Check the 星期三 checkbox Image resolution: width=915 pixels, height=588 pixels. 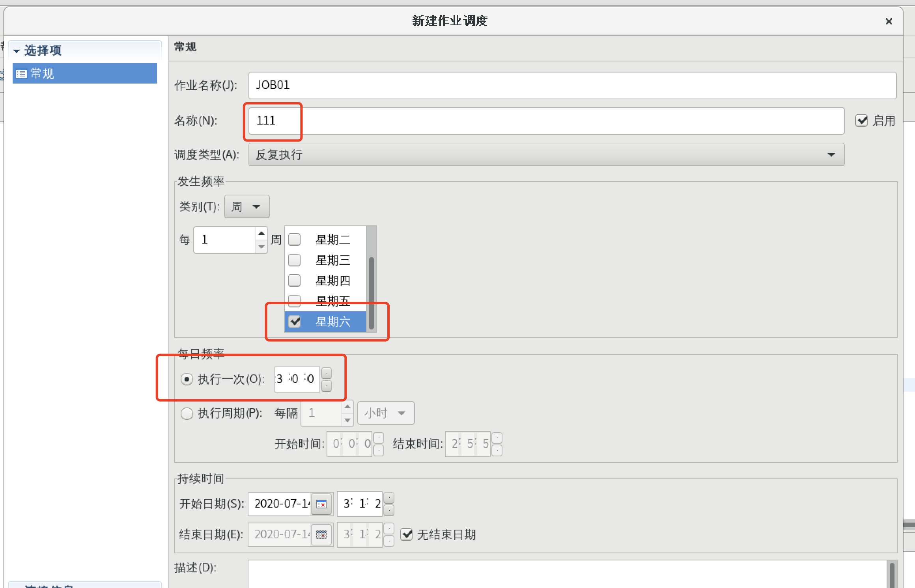pos(294,260)
